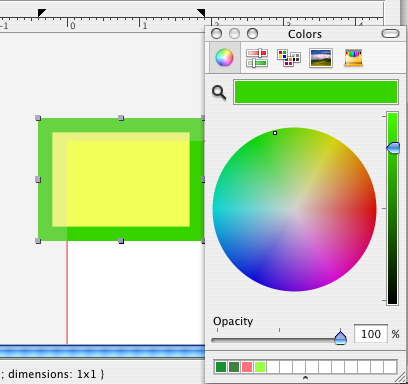The image size is (408, 384).
Task: Click the Colors panel resize grip corner
Action: pos(400,378)
